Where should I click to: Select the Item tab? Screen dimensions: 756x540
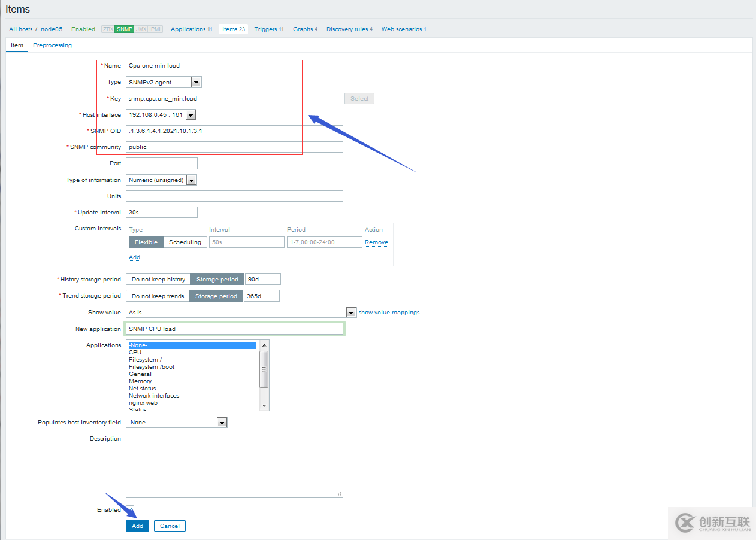(17, 45)
